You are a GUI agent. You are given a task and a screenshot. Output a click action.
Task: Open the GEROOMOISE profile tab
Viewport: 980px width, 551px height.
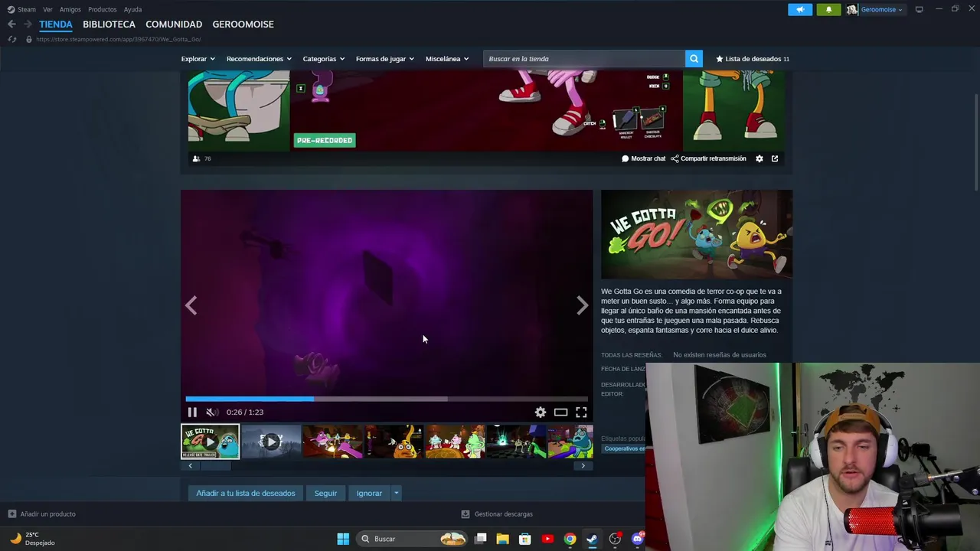click(243, 24)
